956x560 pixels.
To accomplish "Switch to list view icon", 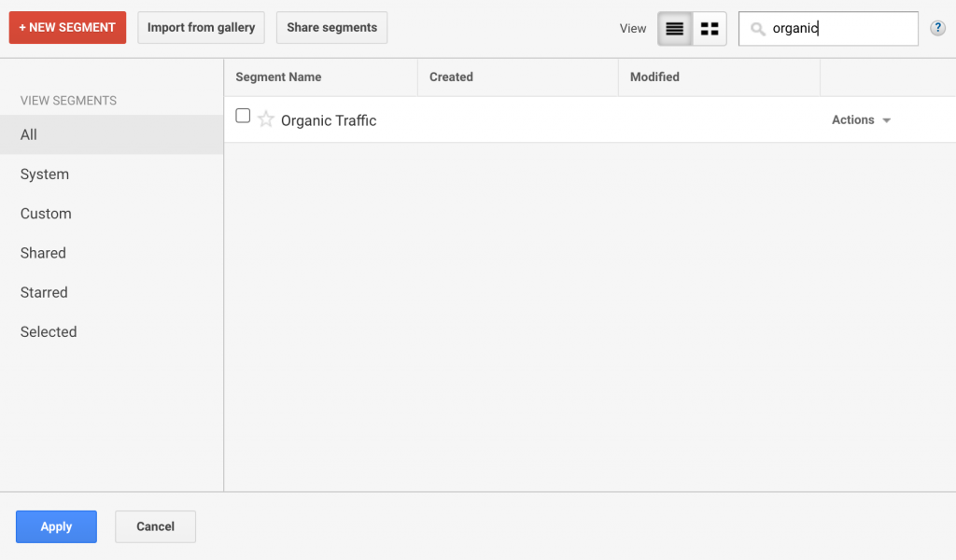I will [675, 29].
